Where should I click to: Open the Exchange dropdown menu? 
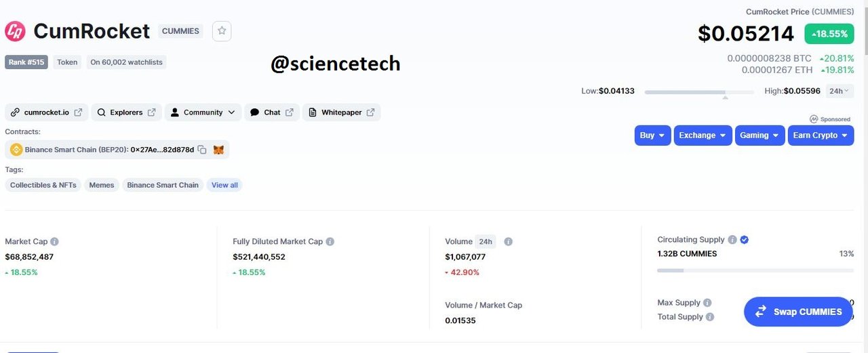tap(703, 136)
